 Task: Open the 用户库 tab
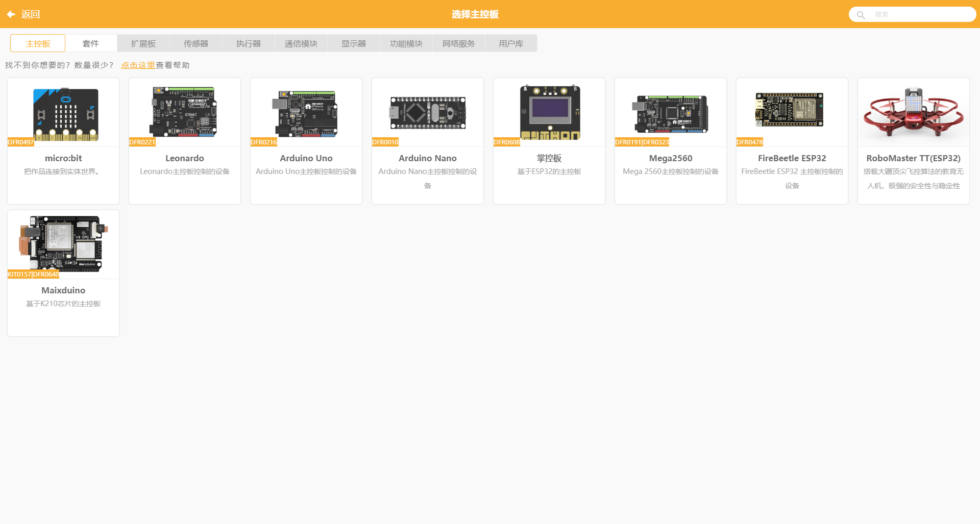(x=511, y=43)
